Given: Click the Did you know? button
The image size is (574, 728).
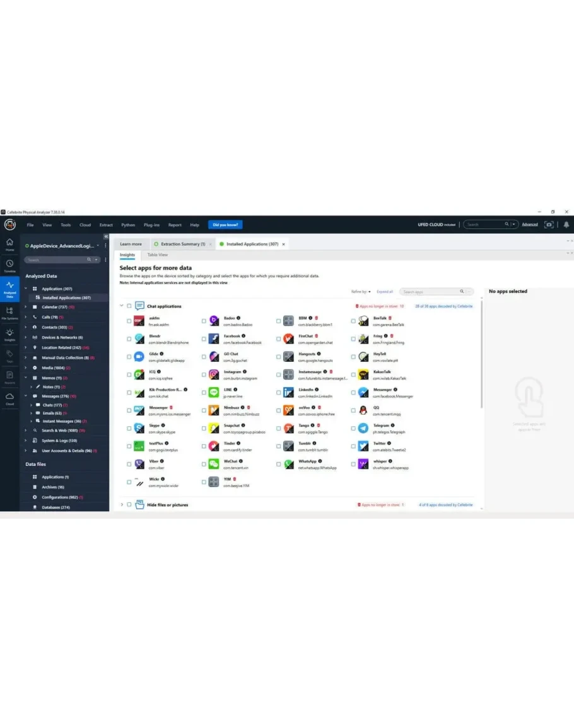Looking at the screenshot, I should tap(225, 225).
